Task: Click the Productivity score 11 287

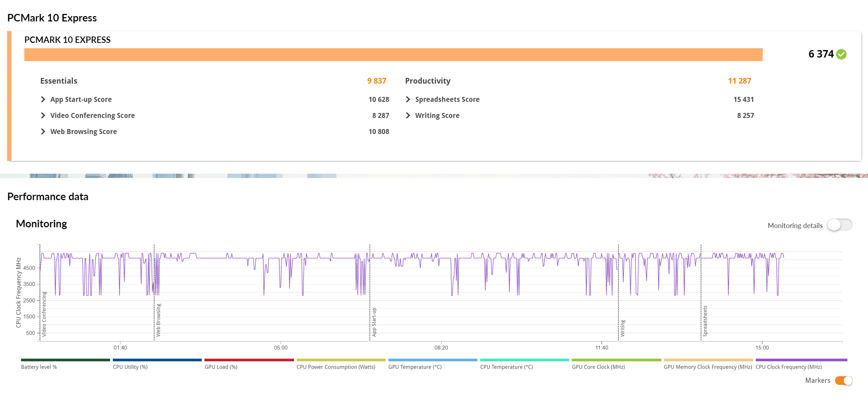Action: [740, 81]
